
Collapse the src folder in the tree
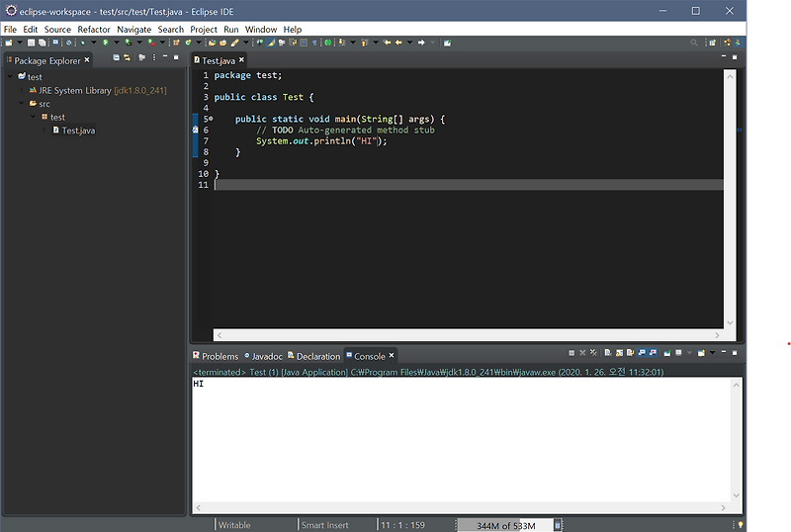pos(21,104)
